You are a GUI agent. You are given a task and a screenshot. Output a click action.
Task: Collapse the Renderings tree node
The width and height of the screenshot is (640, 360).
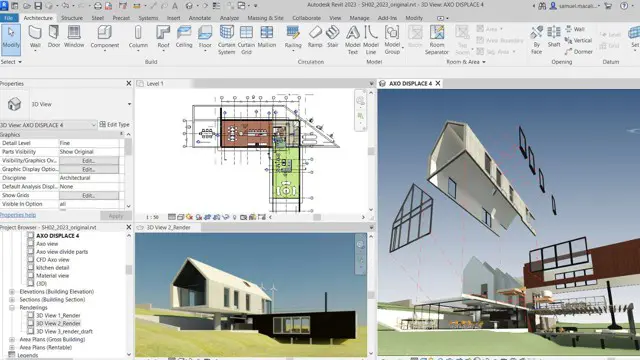(x=12, y=307)
